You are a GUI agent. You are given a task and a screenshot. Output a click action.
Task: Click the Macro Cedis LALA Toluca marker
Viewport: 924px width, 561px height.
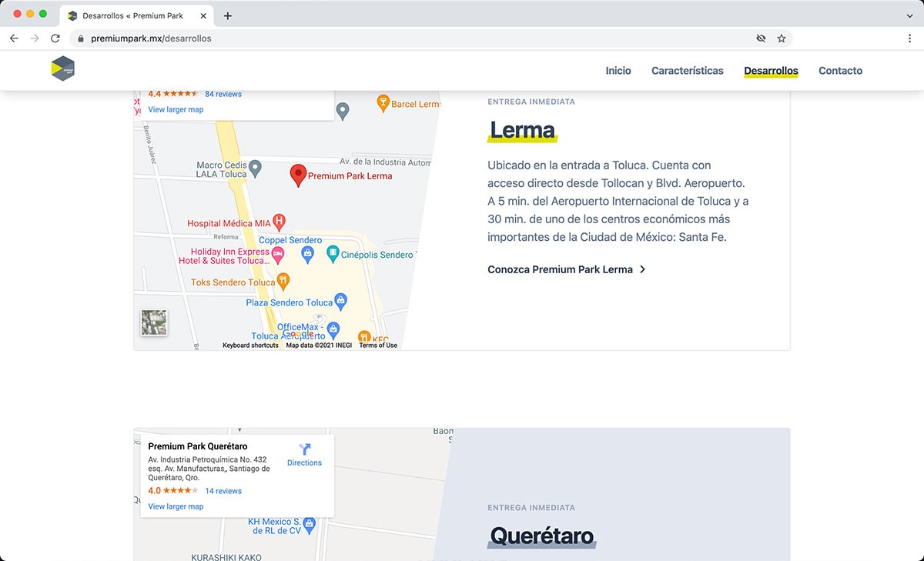click(x=256, y=167)
